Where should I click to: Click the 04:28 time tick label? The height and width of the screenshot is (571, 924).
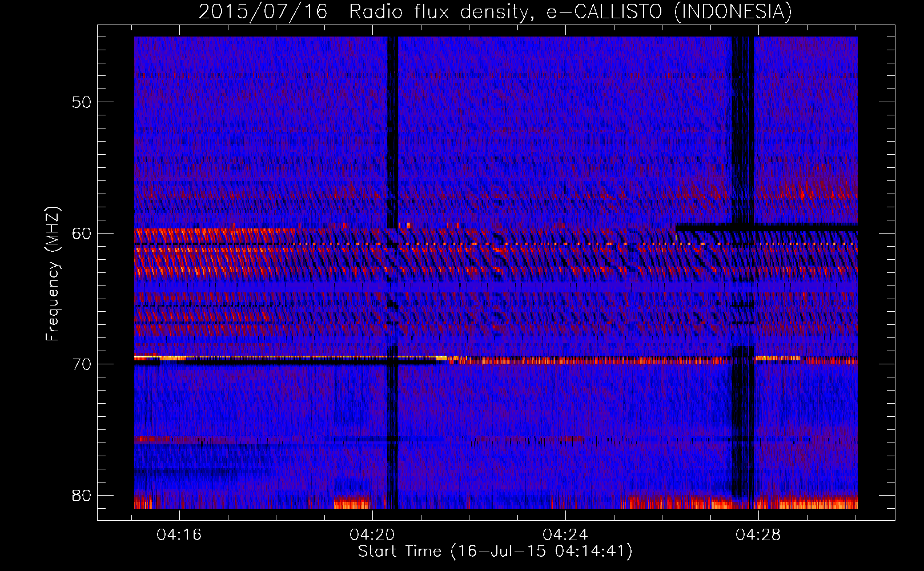[x=758, y=535]
